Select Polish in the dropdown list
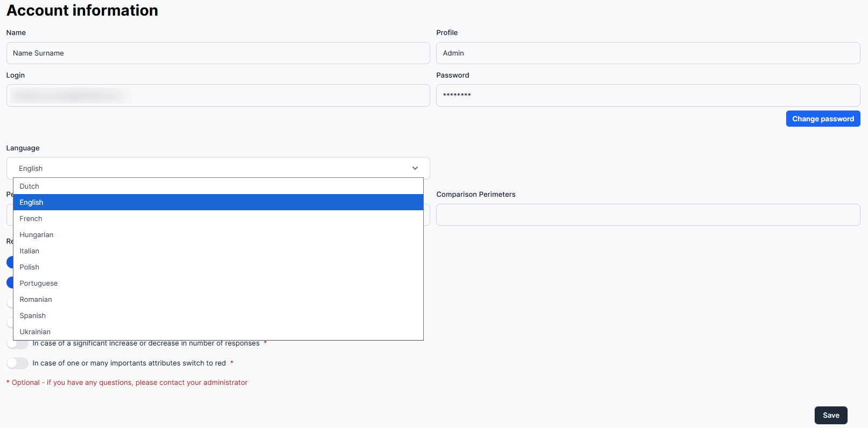This screenshot has width=868, height=428. coord(30,267)
